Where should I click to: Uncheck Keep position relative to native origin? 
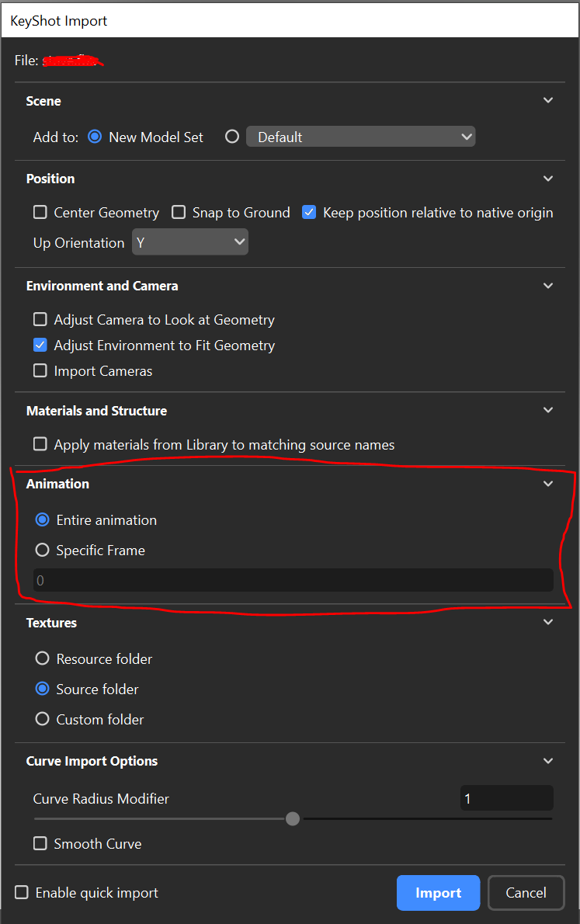[x=309, y=212]
